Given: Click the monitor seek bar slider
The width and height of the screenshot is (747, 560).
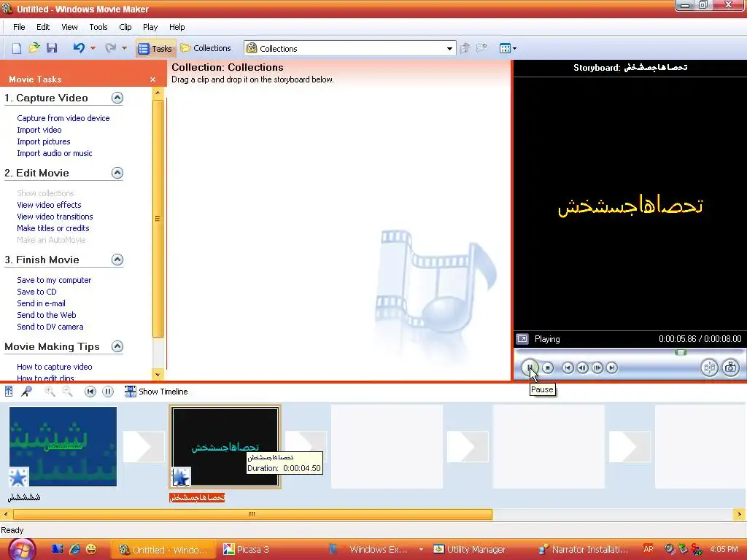Looking at the screenshot, I should [x=681, y=352].
